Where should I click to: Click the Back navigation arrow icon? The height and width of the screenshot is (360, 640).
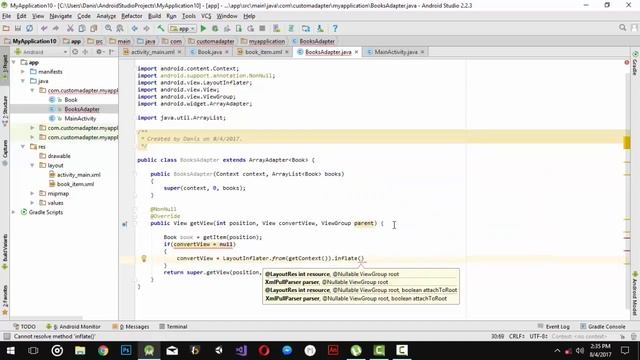coord(134,29)
